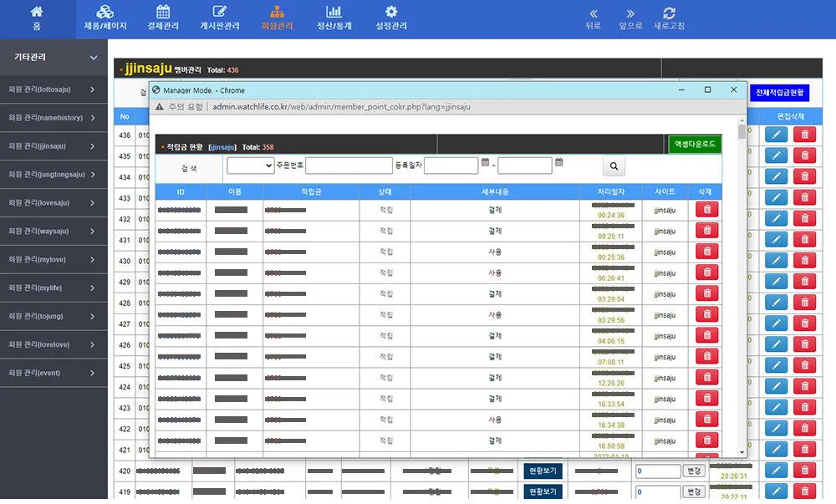Expand 회원 관리(mylove) sidebar item
The image size is (836, 504).
[x=54, y=259]
